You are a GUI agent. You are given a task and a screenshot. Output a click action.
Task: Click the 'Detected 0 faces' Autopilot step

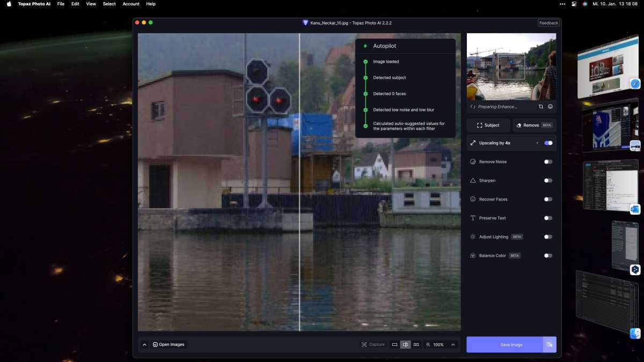pos(390,94)
